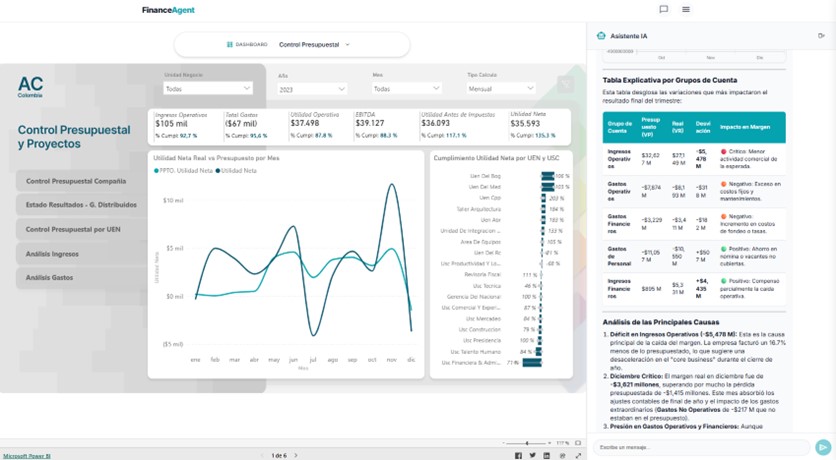The image size is (836, 460).
Task: Switch to the Análisis Ingresos page
Action: coord(52,254)
